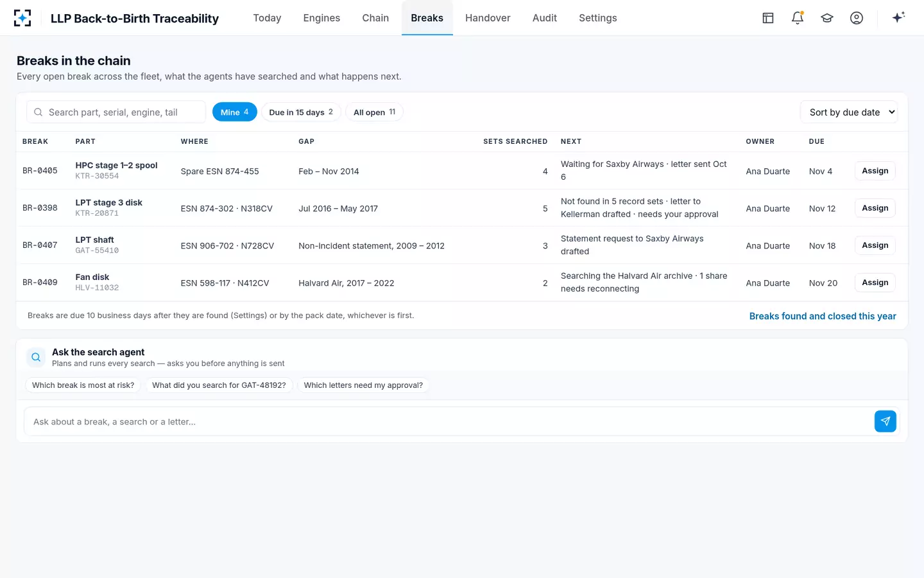The image size is (924, 578).
Task: Click the app logo icon
Action: [22, 18]
